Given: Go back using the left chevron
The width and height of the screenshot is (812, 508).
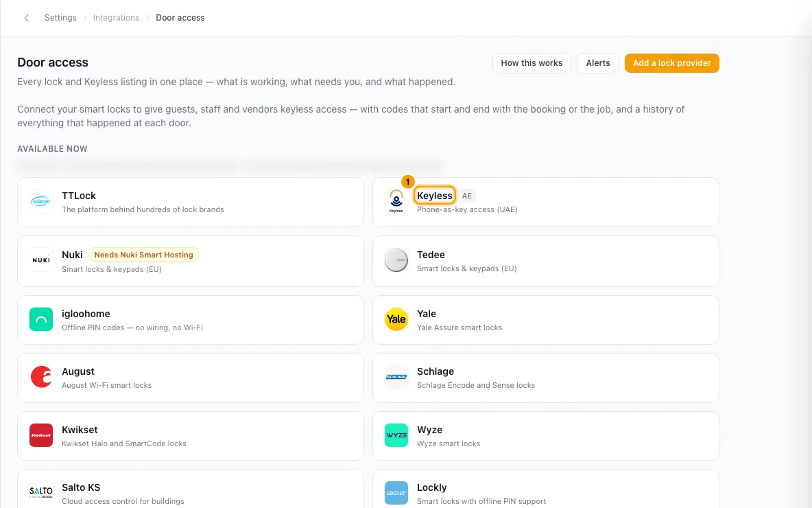Looking at the screenshot, I should click(x=27, y=18).
